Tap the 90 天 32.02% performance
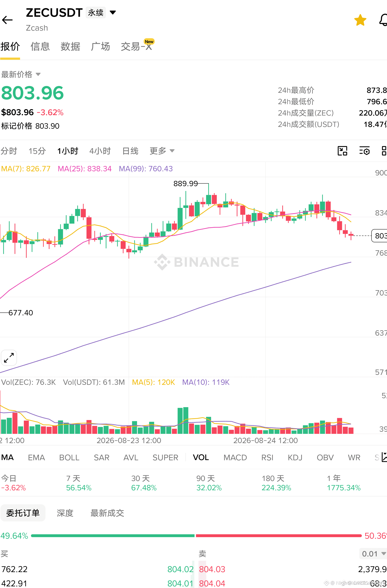The width and height of the screenshot is (387, 588). coord(209,483)
